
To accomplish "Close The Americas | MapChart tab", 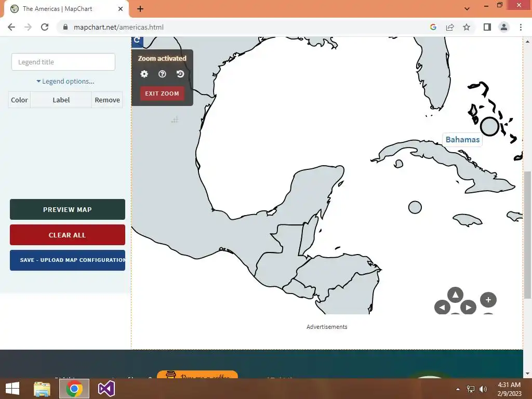I will click(x=121, y=9).
